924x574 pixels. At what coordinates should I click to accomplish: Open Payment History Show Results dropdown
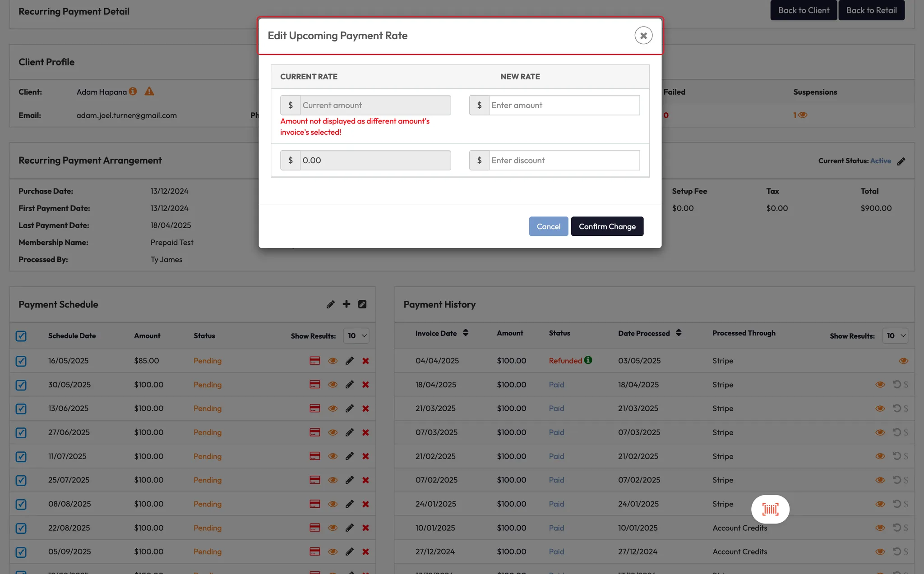(x=895, y=336)
